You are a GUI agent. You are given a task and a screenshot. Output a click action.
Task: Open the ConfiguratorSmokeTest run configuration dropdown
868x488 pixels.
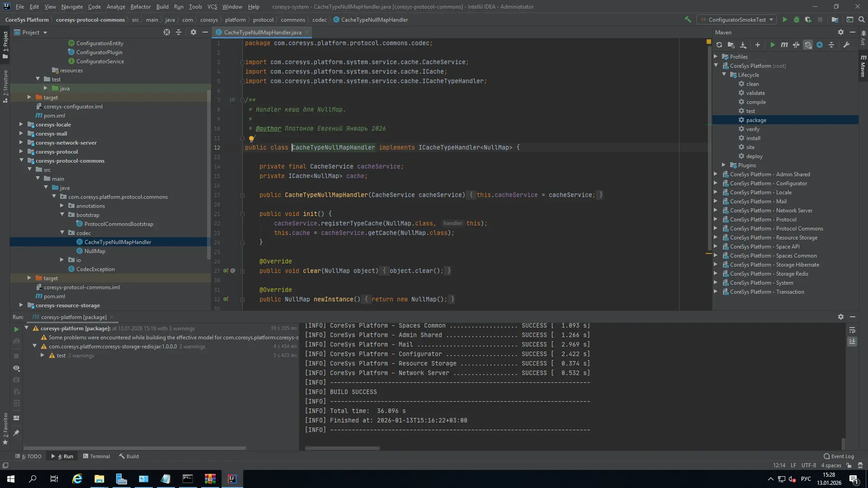[737, 19]
